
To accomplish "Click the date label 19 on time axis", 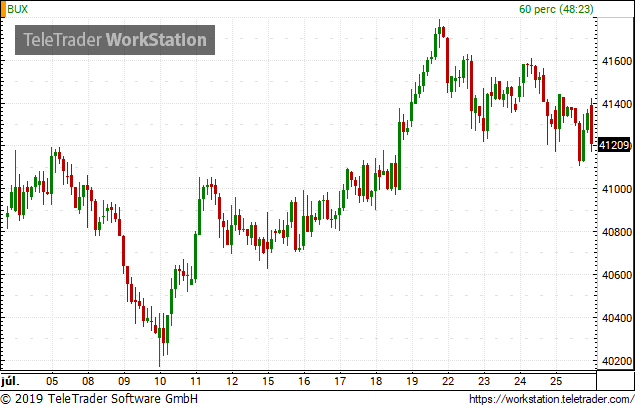I will coord(412,381).
